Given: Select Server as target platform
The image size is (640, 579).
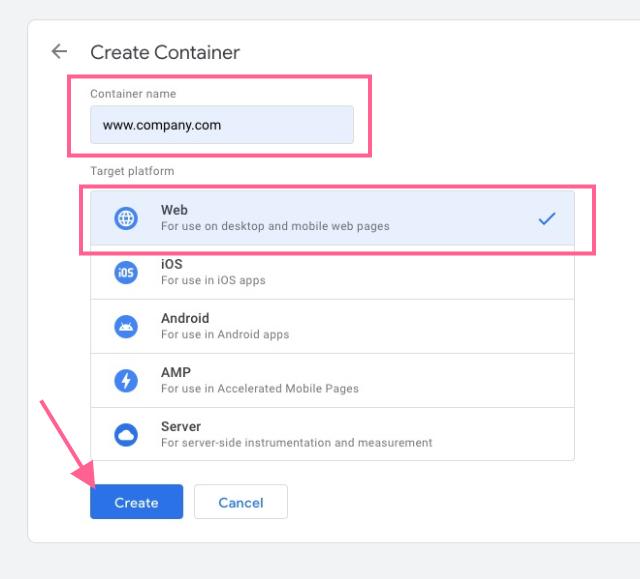Looking at the screenshot, I should tap(332, 435).
